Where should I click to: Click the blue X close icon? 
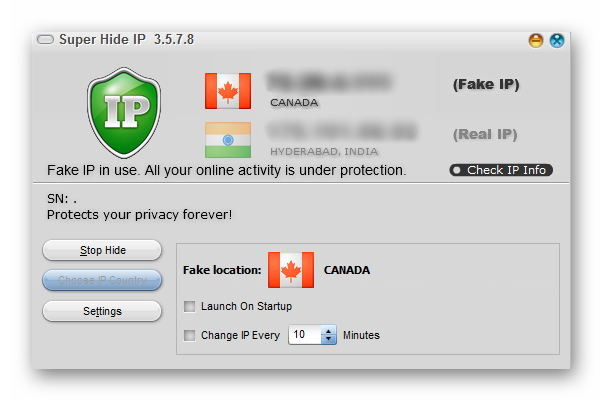tap(556, 40)
